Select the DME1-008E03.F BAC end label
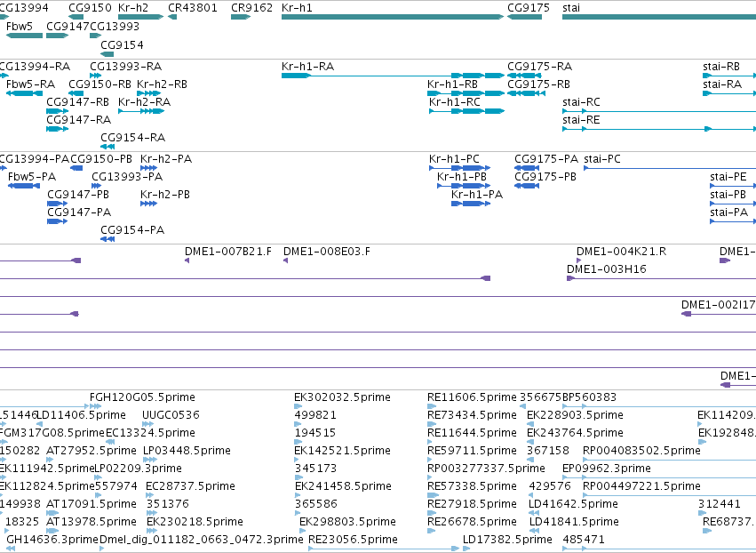This screenshot has height=553, width=756. [x=327, y=252]
